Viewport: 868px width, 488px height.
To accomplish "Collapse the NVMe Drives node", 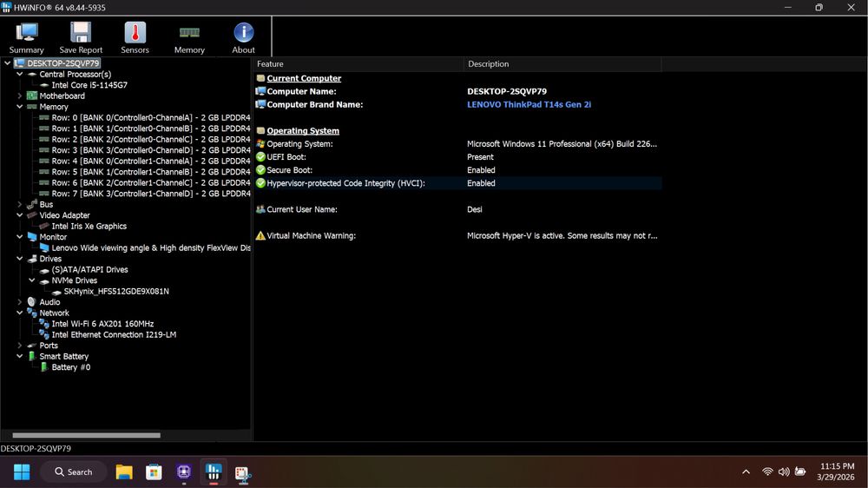I will pyautogui.click(x=32, y=280).
